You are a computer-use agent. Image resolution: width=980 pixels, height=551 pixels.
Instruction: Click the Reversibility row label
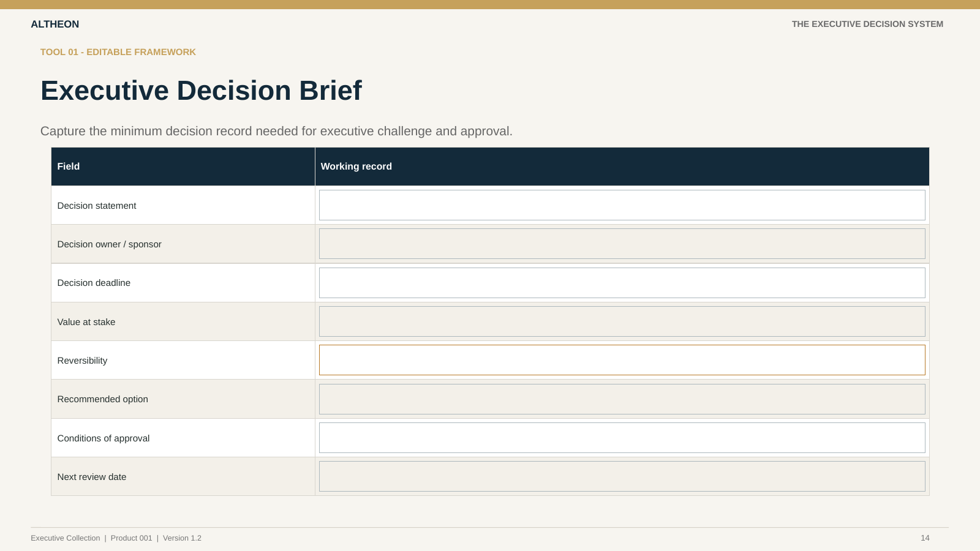82,361
